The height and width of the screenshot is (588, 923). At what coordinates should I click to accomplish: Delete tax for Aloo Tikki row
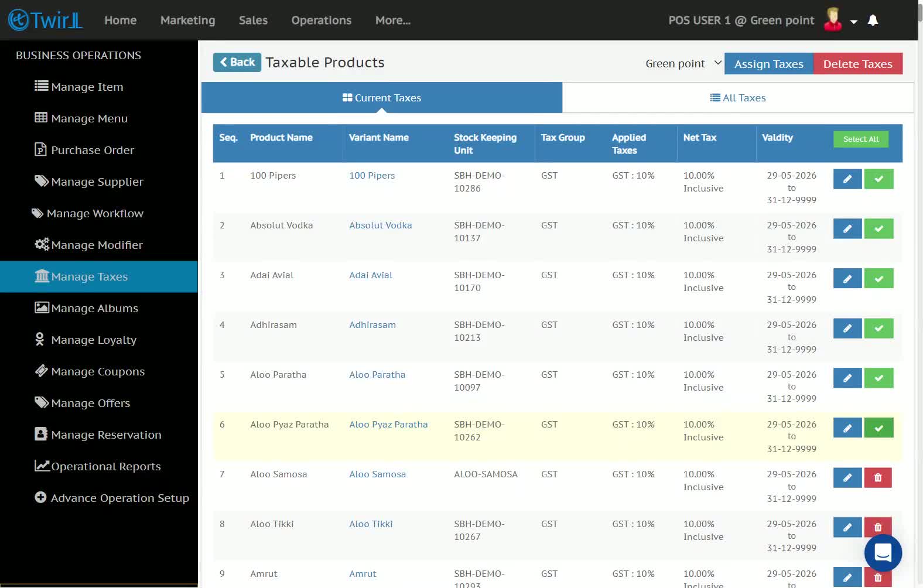[878, 527]
